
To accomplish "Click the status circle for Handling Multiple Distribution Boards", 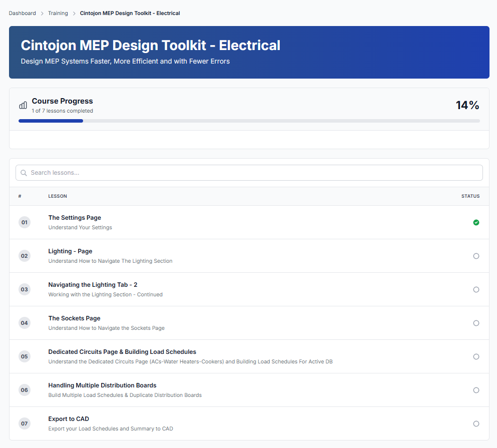I will pos(476,390).
